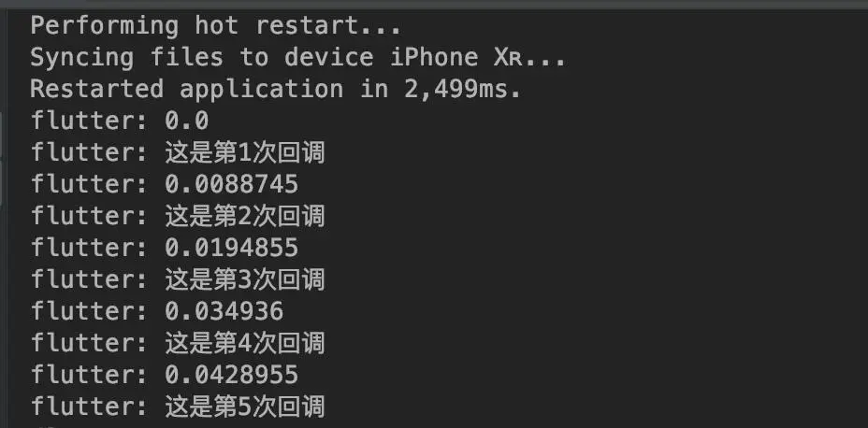Click the 'flutter:' prefix before 0.0428955
Screen dimensions: 868x428
point(90,375)
